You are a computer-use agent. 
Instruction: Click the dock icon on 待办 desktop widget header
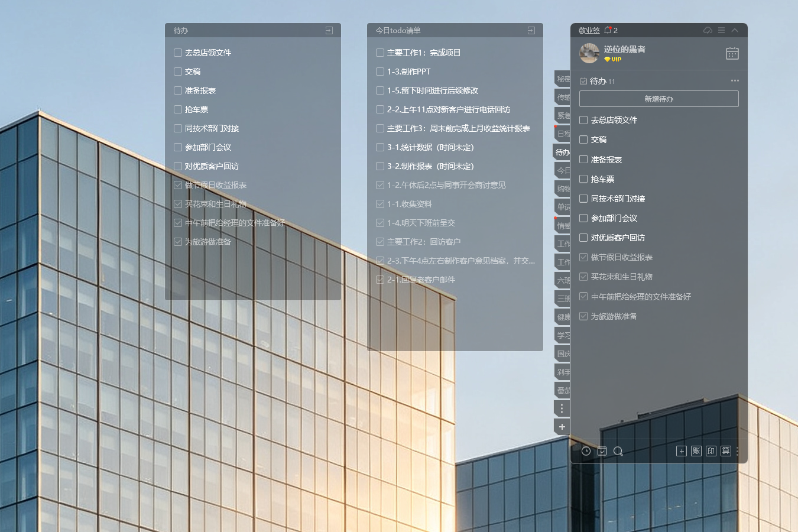329,30
